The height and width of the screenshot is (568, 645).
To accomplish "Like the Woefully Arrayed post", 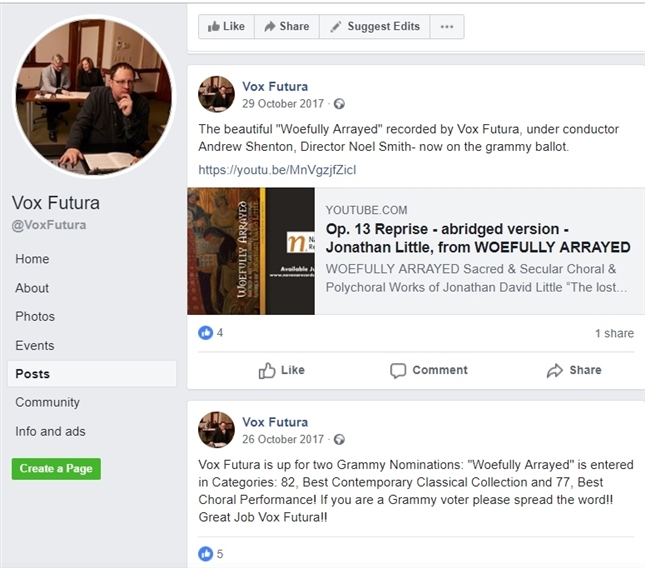I will [x=281, y=370].
